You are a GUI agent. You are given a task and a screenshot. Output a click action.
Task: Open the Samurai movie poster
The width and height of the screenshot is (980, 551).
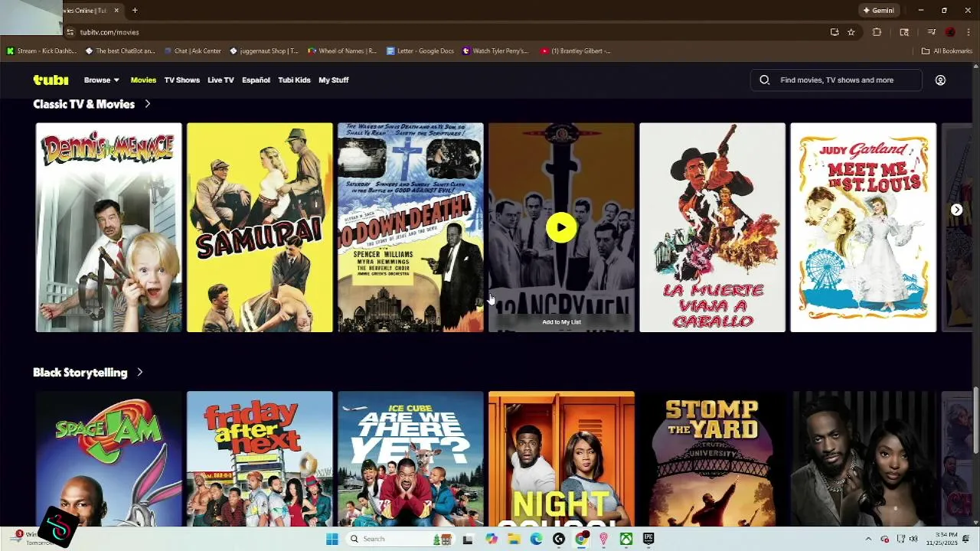pyautogui.click(x=260, y=227)
